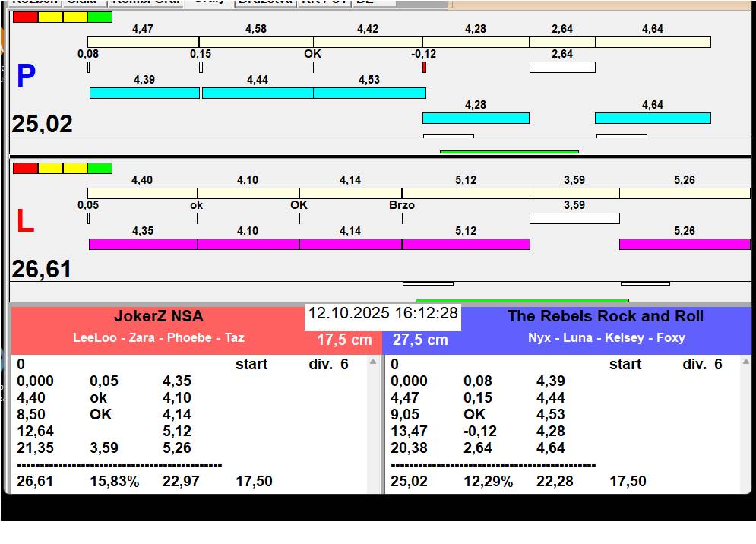
Task: Open the Družstva tab
Action: (264, 2)
